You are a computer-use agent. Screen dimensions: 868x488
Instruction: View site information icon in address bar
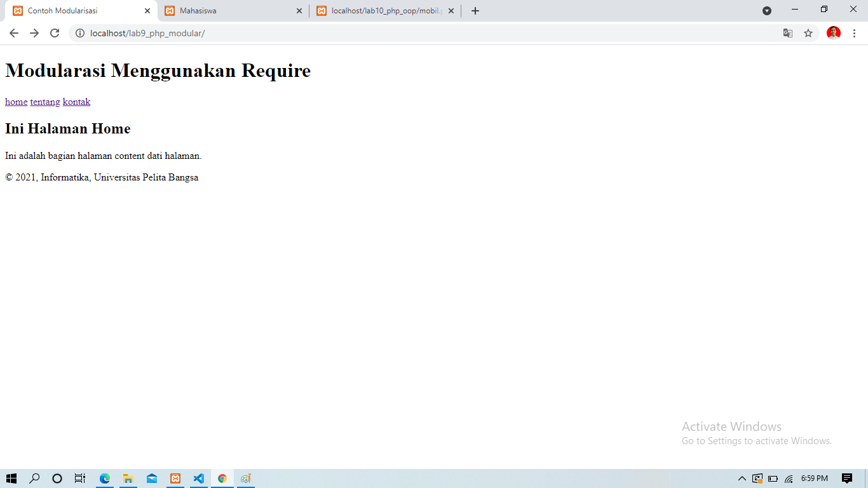tap(80, 33)
